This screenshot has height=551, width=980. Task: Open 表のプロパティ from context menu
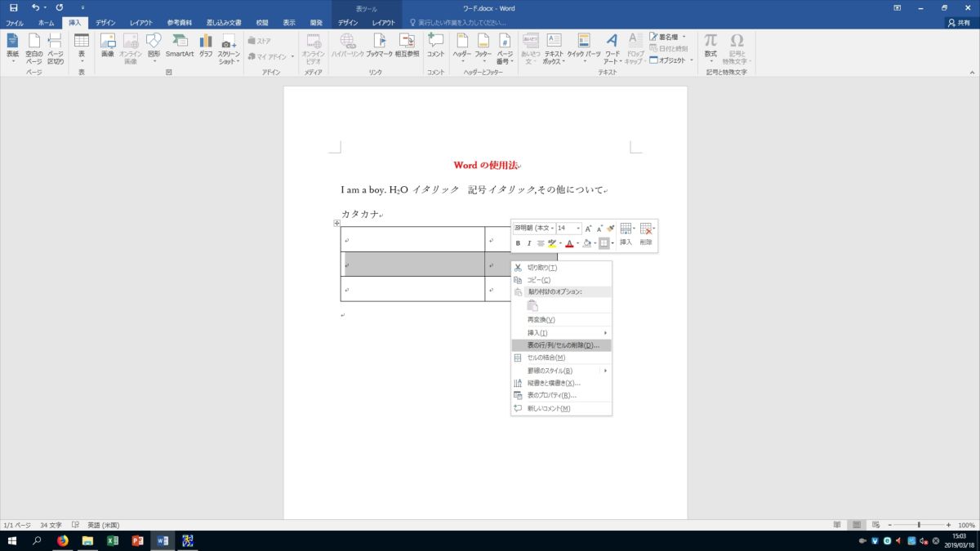point(561,395)
